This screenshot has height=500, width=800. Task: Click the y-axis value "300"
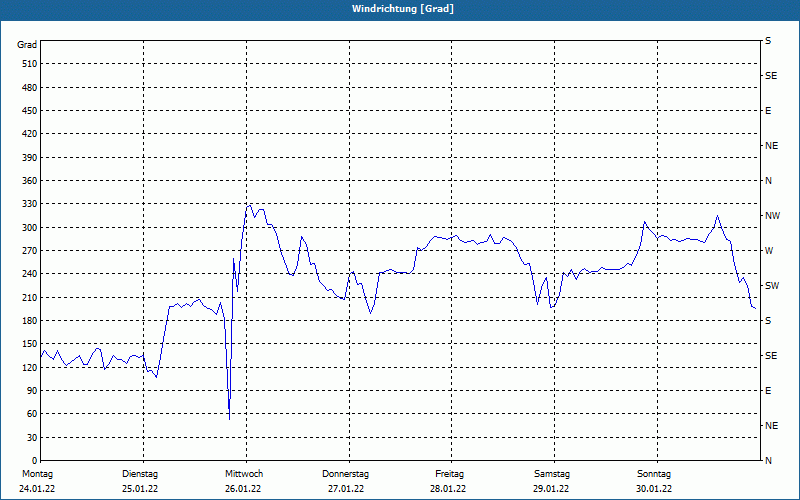pyautogui.click(x=30, y=227)
